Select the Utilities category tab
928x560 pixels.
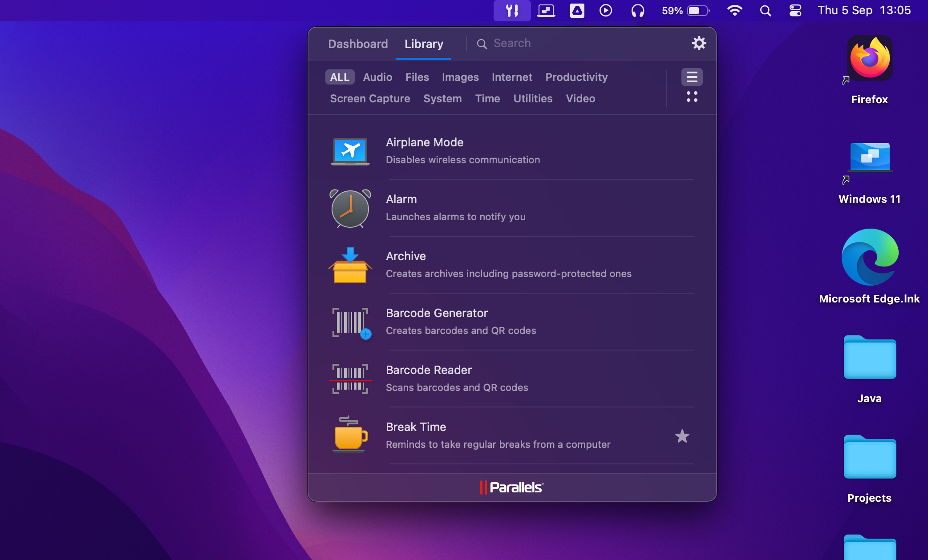pyautogui.click(x=533, y=98)
